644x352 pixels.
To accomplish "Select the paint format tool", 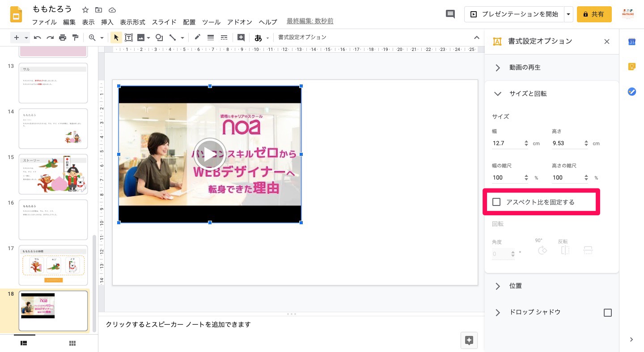I will coord(75,38).
